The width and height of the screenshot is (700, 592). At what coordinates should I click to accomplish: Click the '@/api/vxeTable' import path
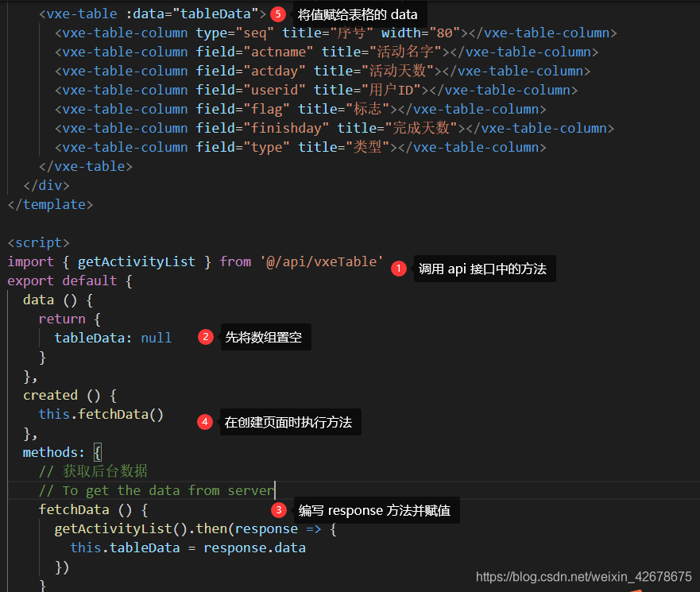322,261
